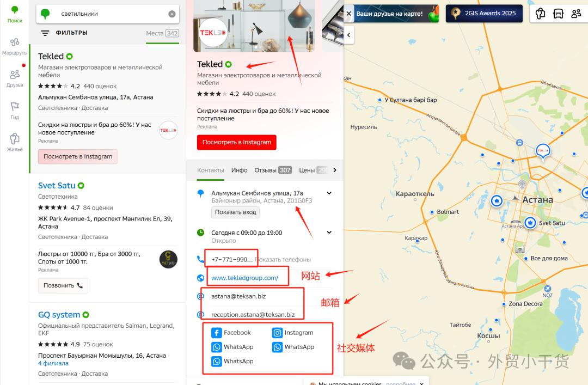The image size is (588, 385).
Task: Switch to the Инфо tab
Action: pyautogui.click(x=239, y=170)
